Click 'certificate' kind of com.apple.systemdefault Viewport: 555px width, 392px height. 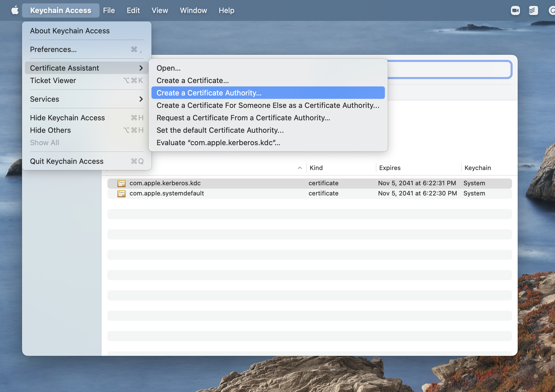coord(324,193)
